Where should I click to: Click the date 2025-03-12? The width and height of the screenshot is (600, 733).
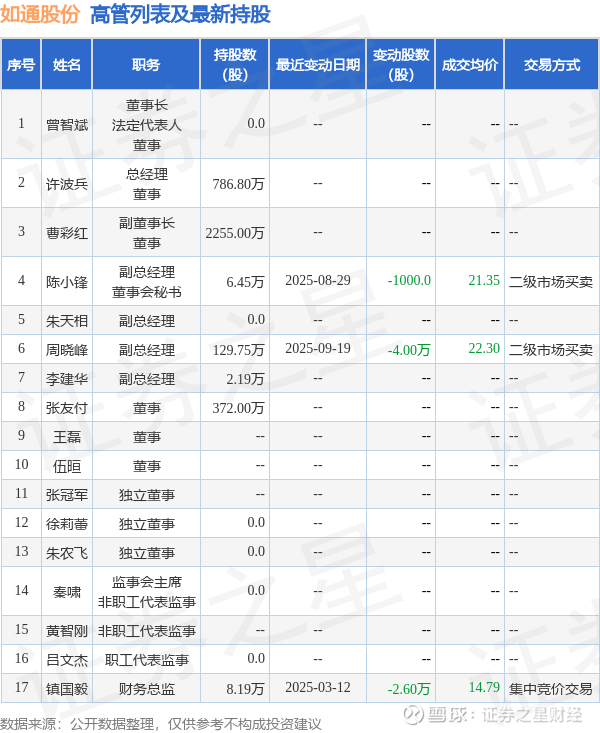(318, 687)
